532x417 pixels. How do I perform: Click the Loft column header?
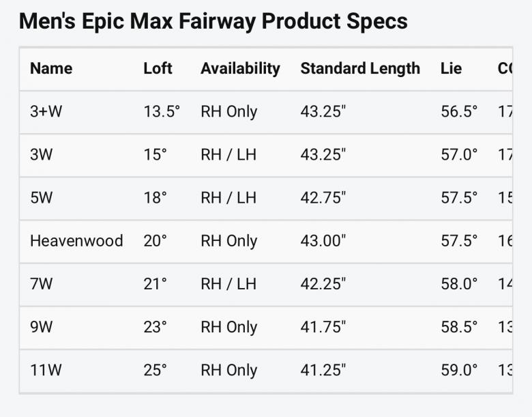[158, 69]
